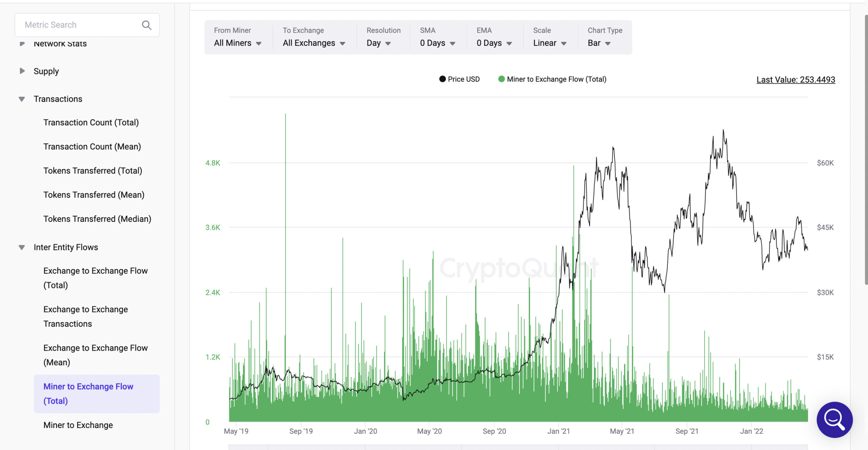Viewport: 868px width, 450px height.
Task: Click the May '19 axis label
Action: [x=236, y=431]
